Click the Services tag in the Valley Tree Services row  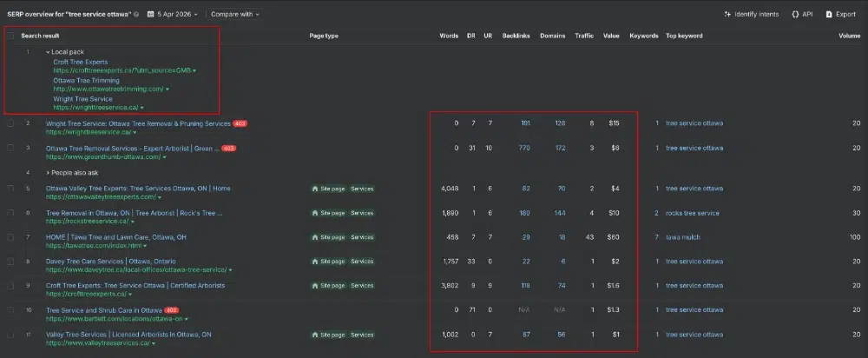click(362, 335)
